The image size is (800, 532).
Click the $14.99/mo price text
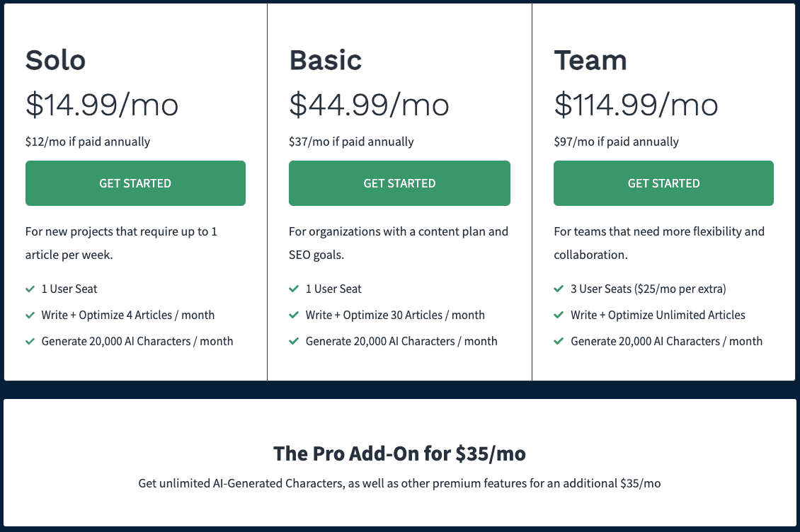click(102, 105)
